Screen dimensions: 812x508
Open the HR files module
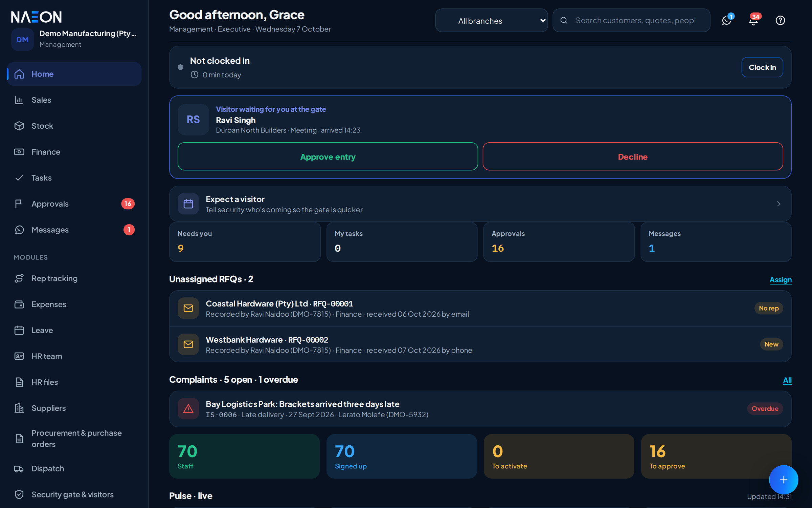(x=74, y=382)
